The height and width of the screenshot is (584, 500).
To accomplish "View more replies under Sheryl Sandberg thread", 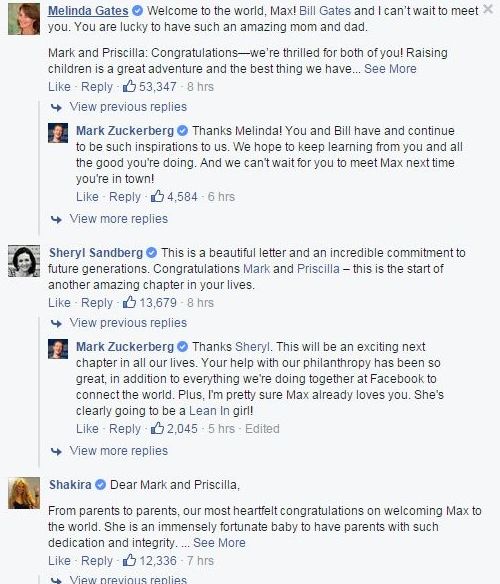I will coord(118,451).
